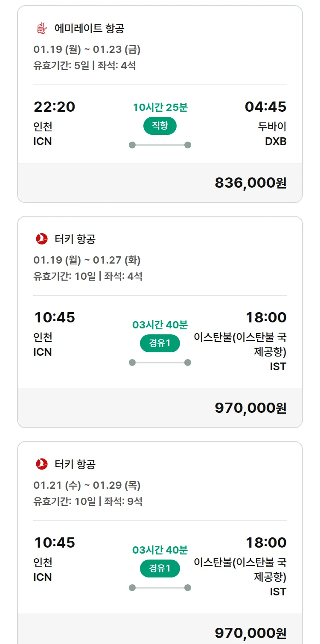Image resolution: width=320 pixels, height=644 pixels.
Task: Click the 10시간 25분 flight duration
Action: point(160,107)
